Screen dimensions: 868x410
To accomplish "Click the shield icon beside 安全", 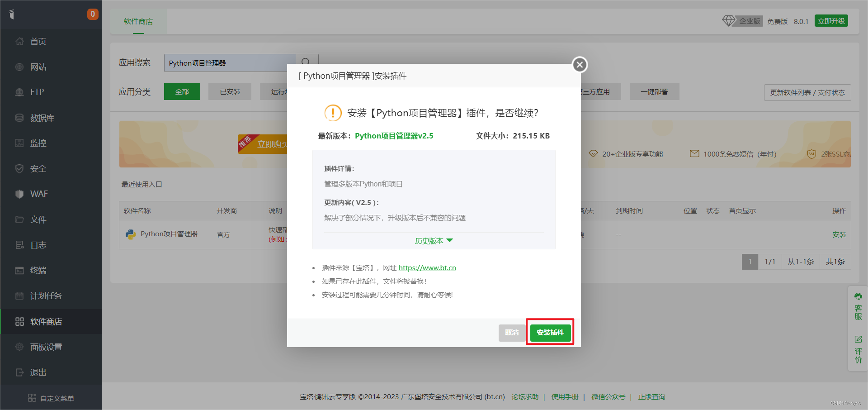I will (19, 169).
